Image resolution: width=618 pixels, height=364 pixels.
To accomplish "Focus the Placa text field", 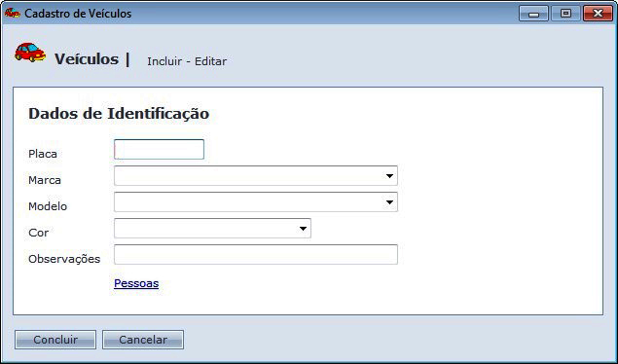I will pyautogui.click(x=159, y=149).
